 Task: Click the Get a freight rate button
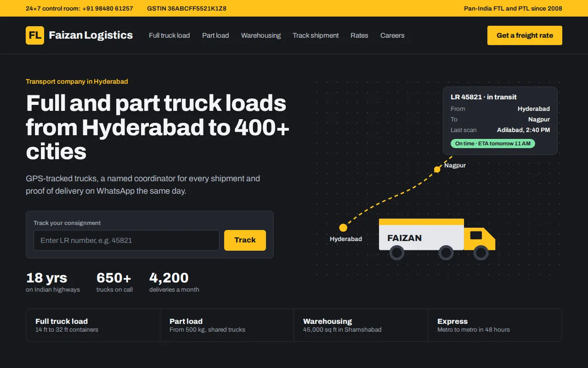tap(525, 35)
